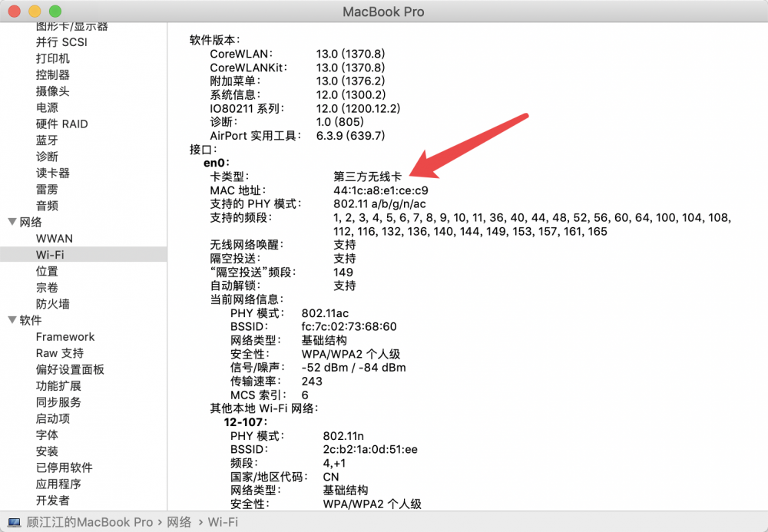
Task: Open Framework under 软件
Action: coord(65,337)
